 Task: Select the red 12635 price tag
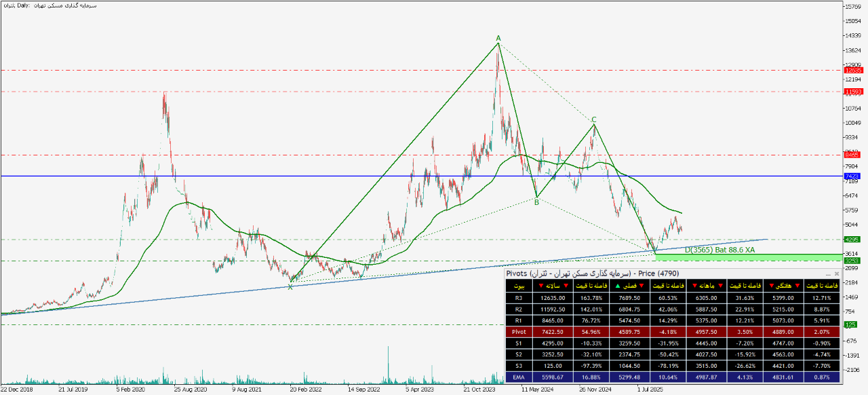tap(852, 70)
